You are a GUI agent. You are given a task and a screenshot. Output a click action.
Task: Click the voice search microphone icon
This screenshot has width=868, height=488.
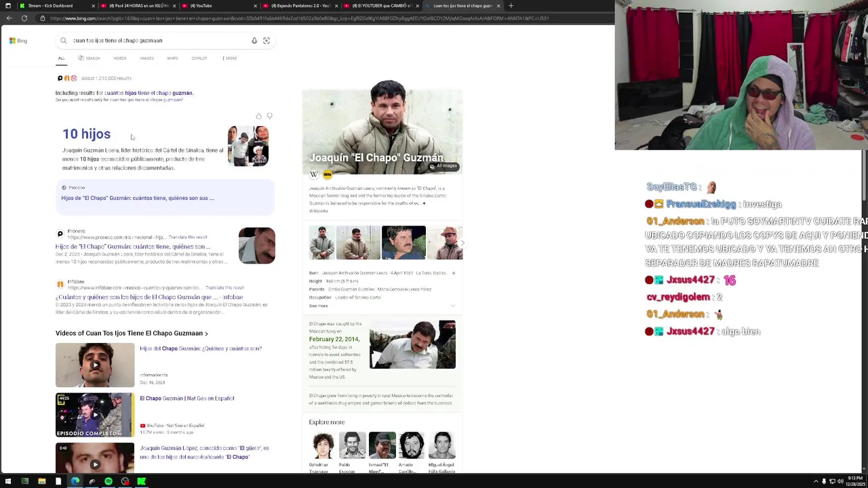(254, 41)
